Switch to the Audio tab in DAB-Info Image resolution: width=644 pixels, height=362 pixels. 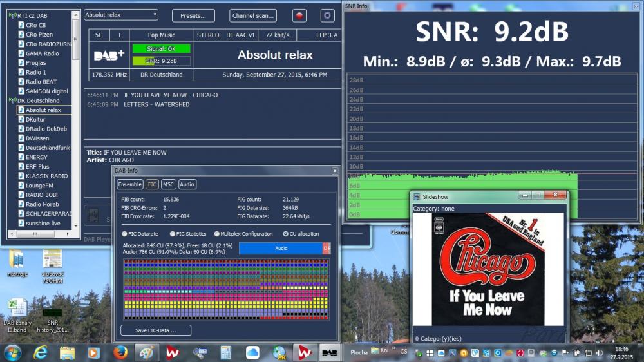[x=187, y=184]
